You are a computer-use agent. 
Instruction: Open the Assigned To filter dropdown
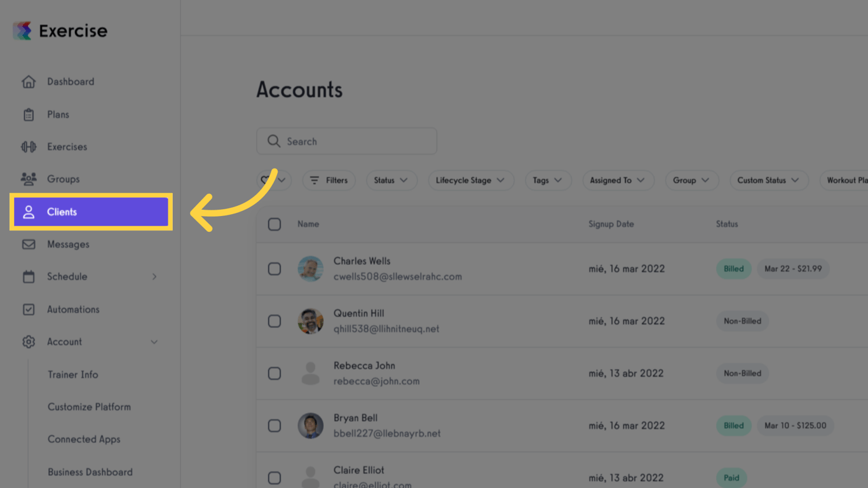click(618, 180)
